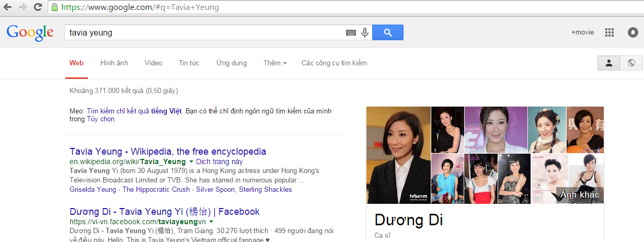Open the dropdown arrow beside facebook.com URL

211,222
